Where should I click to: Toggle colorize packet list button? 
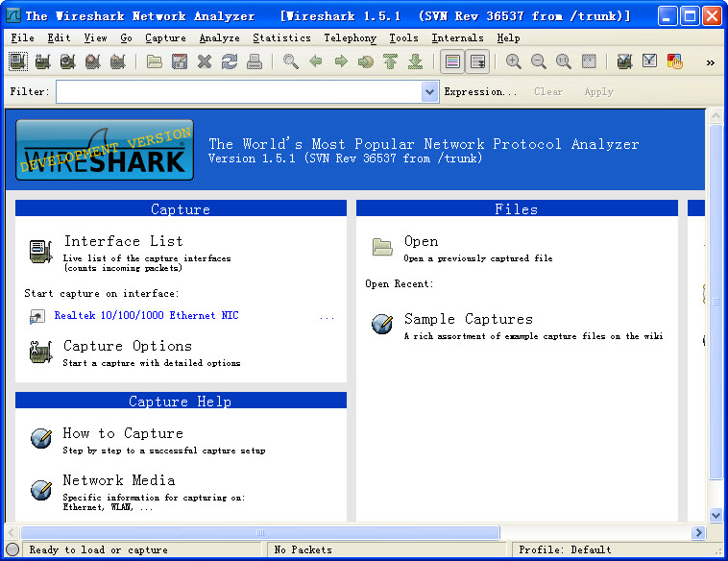(x=452, y=61)
